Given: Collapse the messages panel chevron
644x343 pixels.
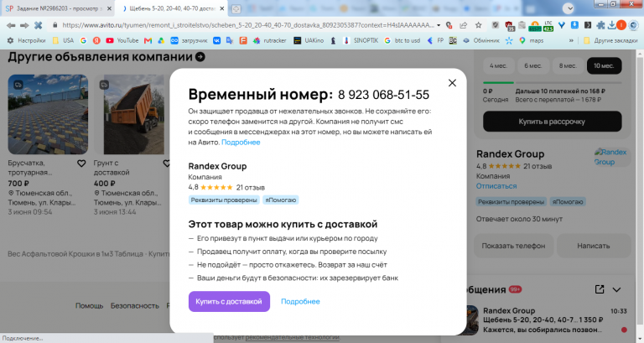Looking at the screenshot, I should click(x=616, y=289).
